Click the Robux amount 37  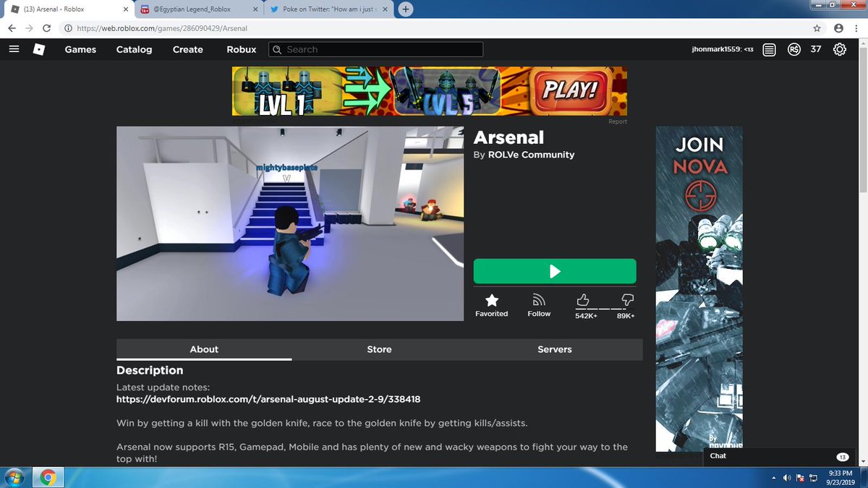coord(816,49)
